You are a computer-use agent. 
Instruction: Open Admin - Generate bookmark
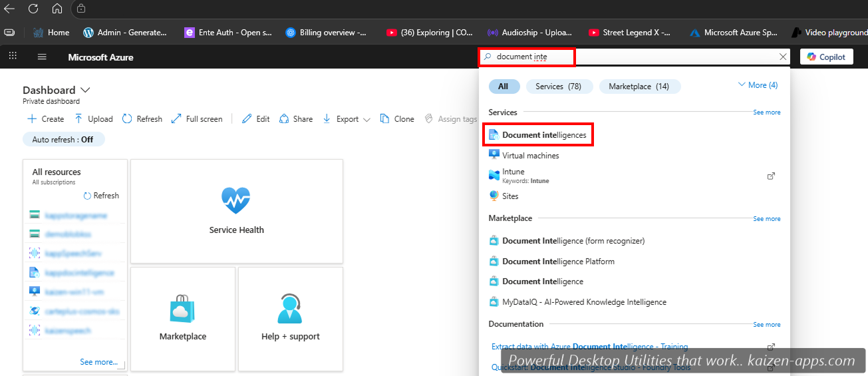(125, 32)
